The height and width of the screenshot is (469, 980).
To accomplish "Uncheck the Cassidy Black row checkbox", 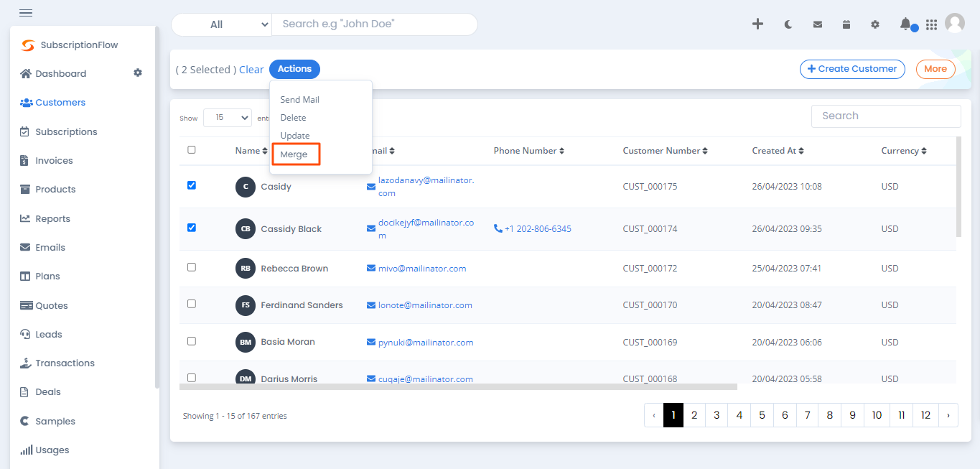I will click(x=191, y=228).
